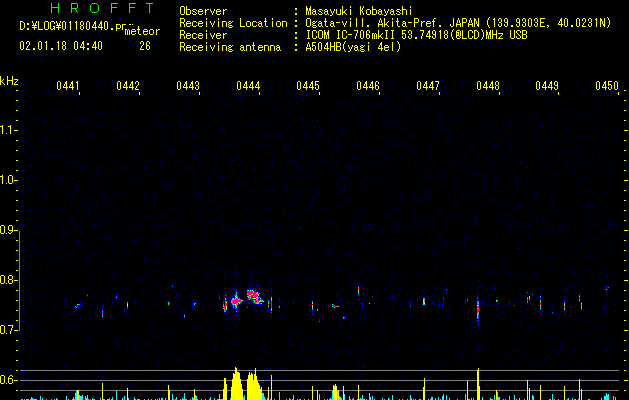Click the 0444 time axis marker

[248, 85]
